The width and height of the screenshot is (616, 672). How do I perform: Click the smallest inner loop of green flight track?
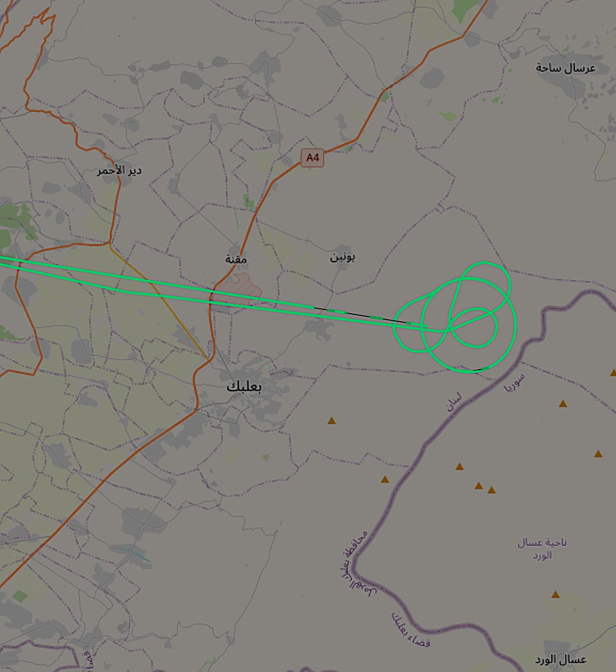473,327
